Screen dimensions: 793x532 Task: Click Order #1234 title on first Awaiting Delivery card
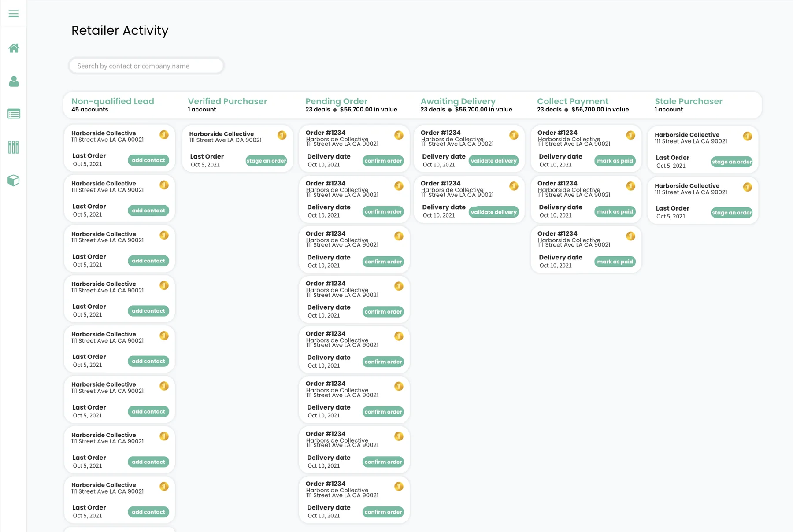coord(441,133)
